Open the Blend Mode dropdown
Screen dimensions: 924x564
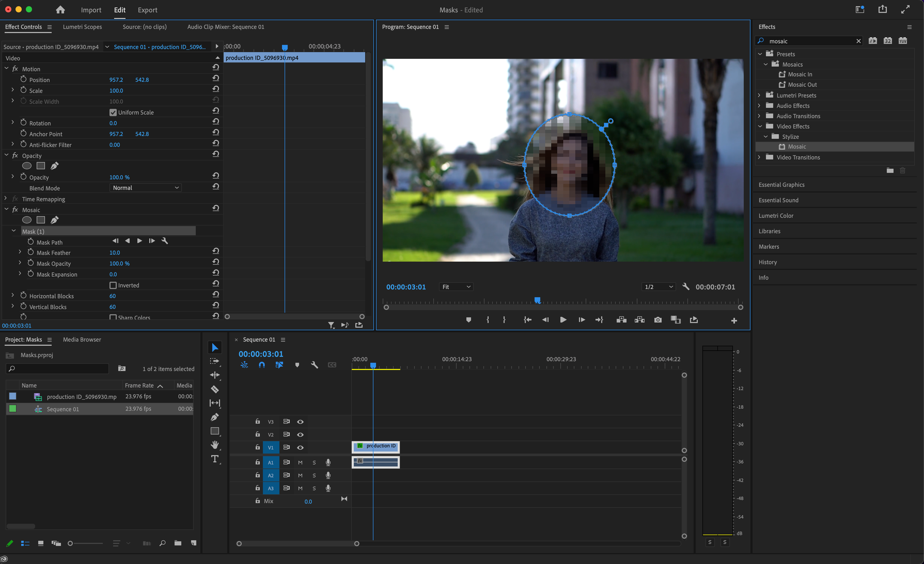coord(145,188)
